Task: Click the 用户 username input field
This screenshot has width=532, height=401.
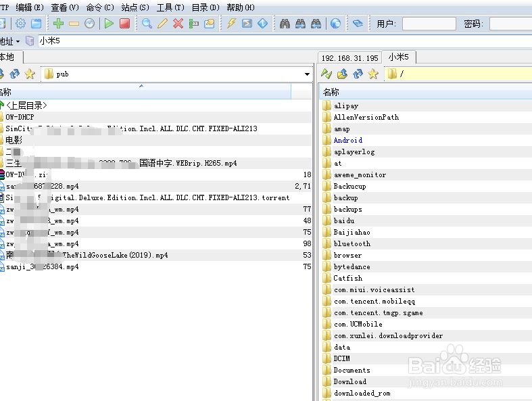Action: coord(429,24)
